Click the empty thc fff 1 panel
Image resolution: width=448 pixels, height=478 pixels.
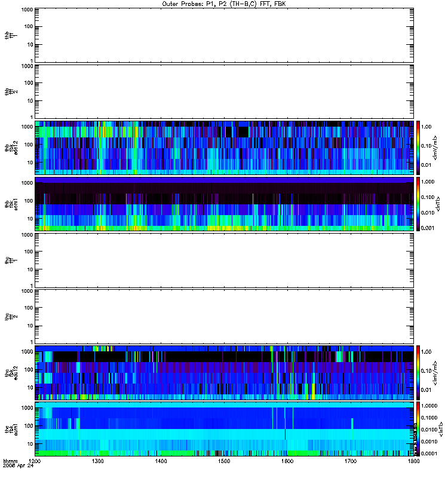[x=225, y=261]
